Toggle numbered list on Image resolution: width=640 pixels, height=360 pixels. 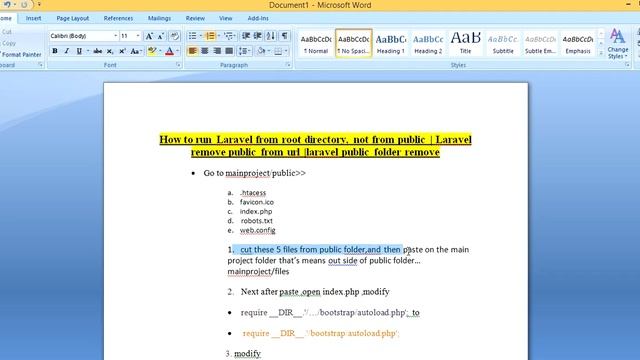(210, 36)
